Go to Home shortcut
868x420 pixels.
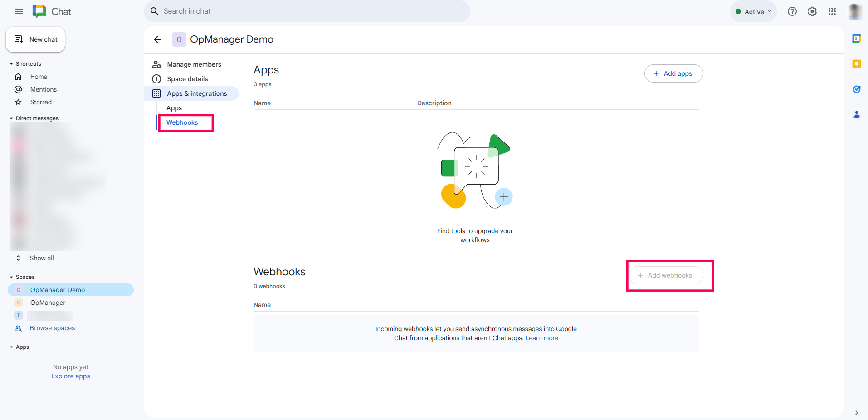[x=39, y=77]
